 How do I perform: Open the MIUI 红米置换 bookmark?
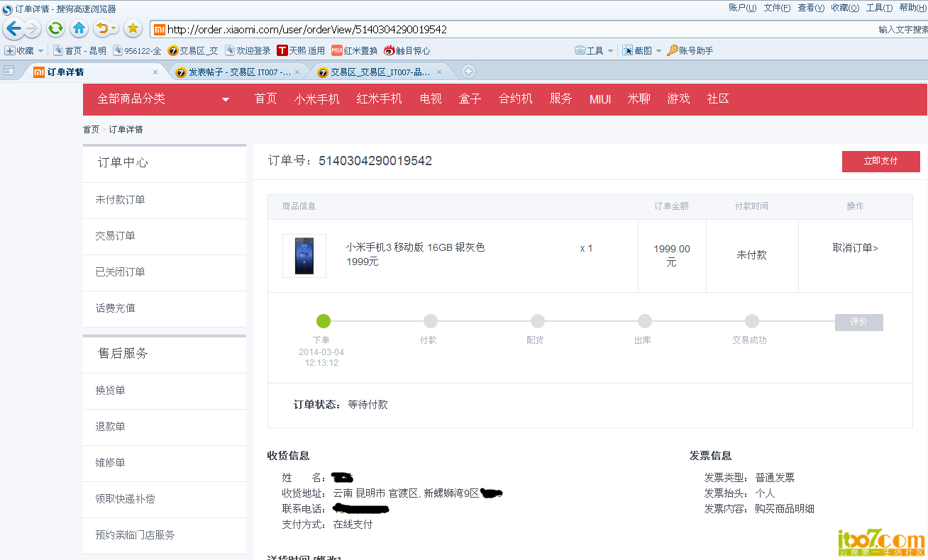tap(354, 51)
